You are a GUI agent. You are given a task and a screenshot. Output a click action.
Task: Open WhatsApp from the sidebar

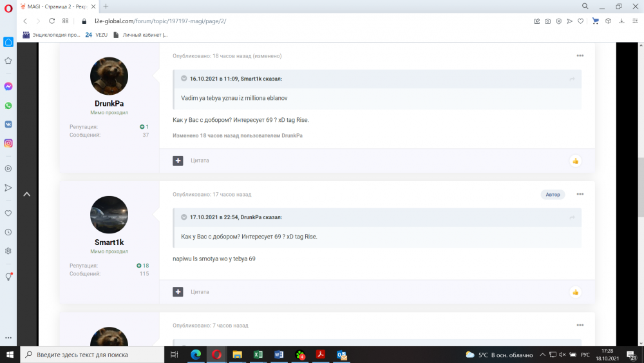click(x=8, y=105)
